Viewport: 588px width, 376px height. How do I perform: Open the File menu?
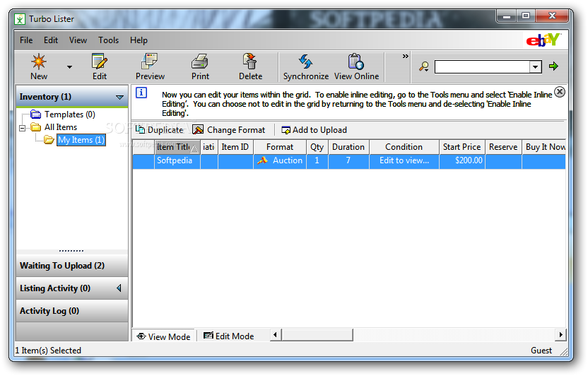[26, 40]
